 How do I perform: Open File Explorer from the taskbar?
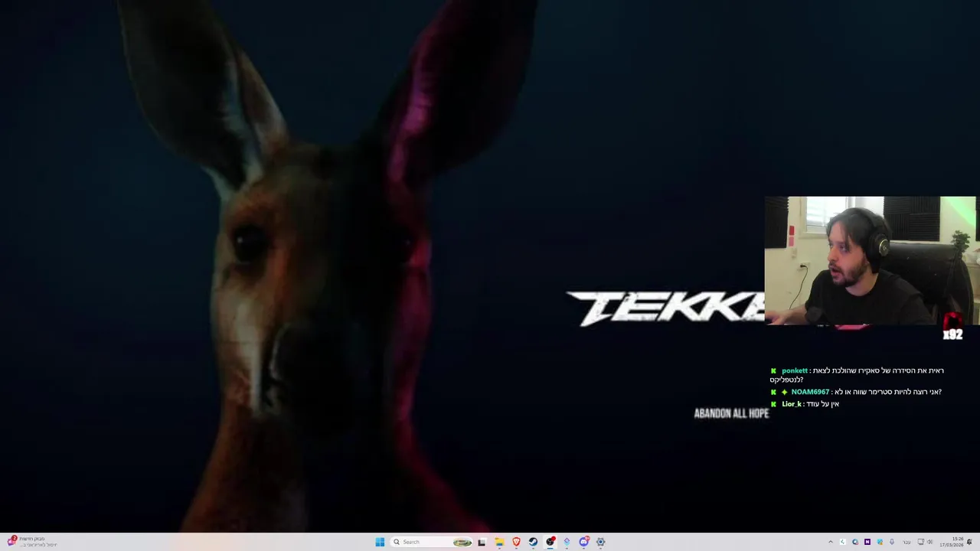(x=499, y=542)
